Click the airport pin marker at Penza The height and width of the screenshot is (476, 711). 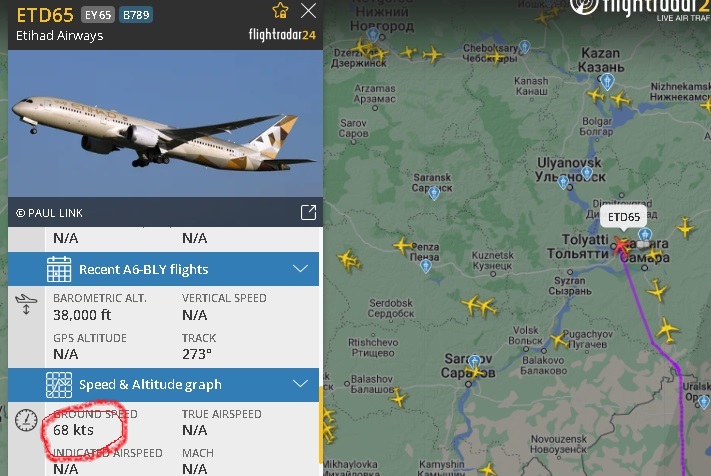pyautogui.click(x=426, y=266)
